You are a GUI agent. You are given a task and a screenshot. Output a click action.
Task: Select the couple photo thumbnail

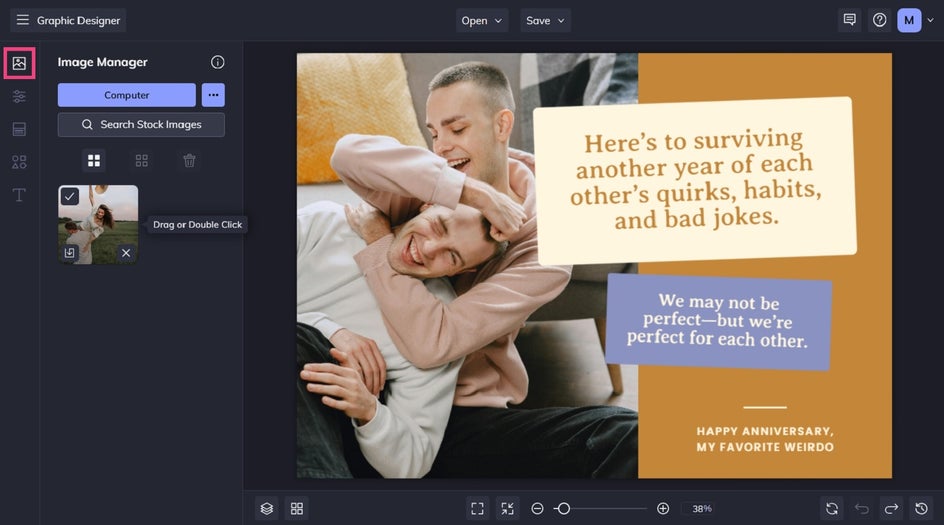coord(98,225)
